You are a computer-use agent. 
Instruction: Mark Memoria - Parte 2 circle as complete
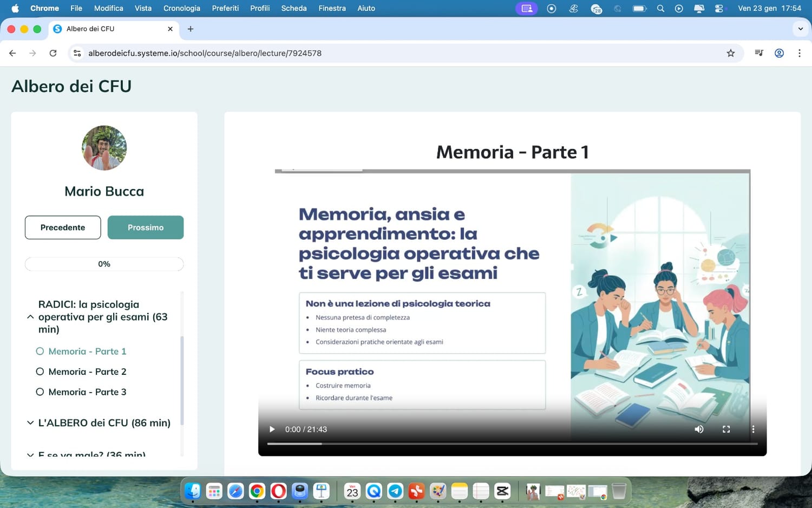coord(40,372)
